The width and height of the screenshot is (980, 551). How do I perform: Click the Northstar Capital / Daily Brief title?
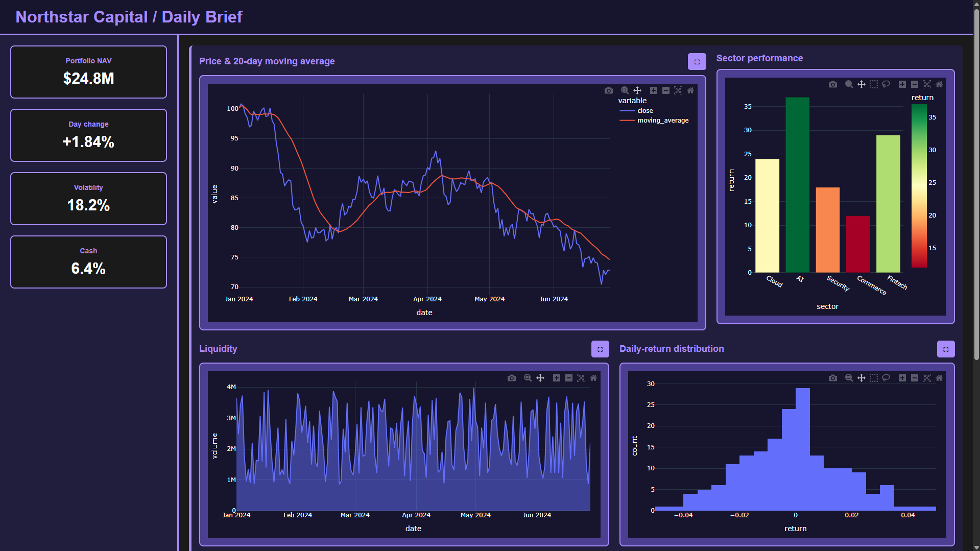pos(129,17)
